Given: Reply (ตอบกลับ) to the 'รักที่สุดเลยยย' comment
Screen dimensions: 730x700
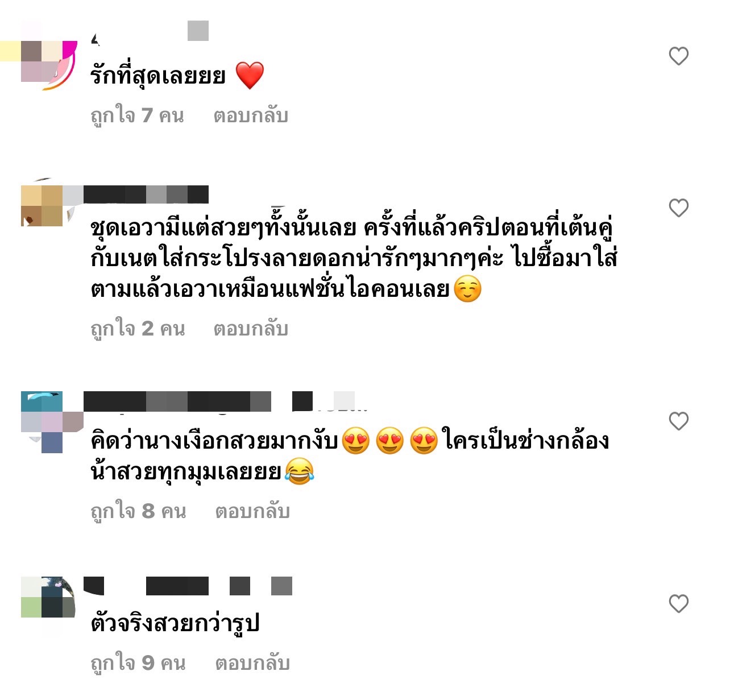Looking at the screenshot, I should point(251,116).
